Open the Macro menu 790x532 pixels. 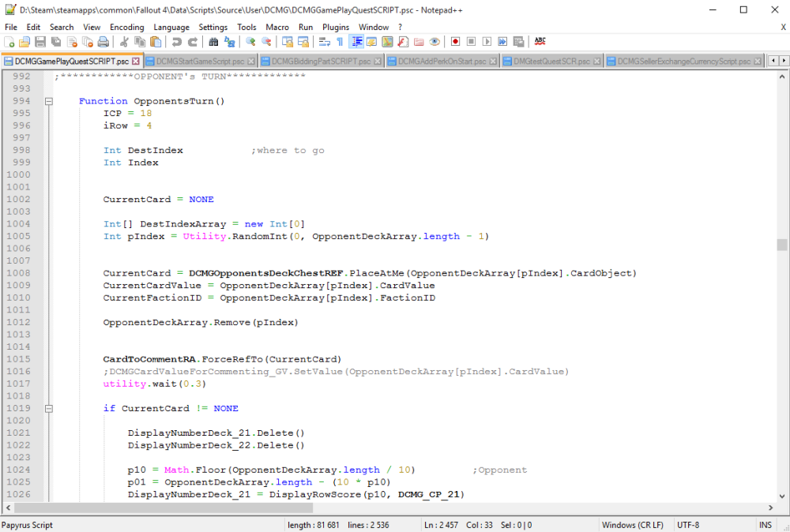[277, 27]
